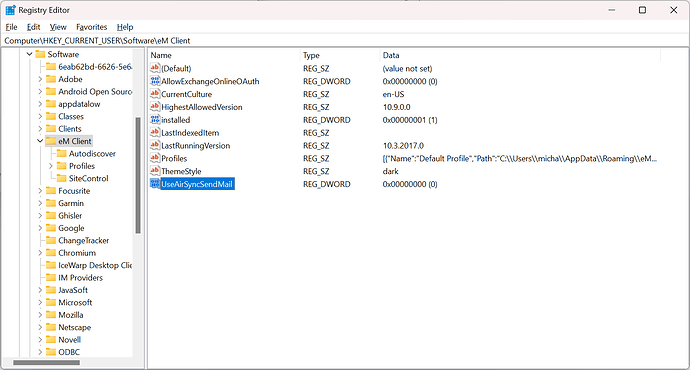The width and height of the screenshot is (690, 370).
Task: Click the Default Profile JSON data cell
Action: [520, 158]
